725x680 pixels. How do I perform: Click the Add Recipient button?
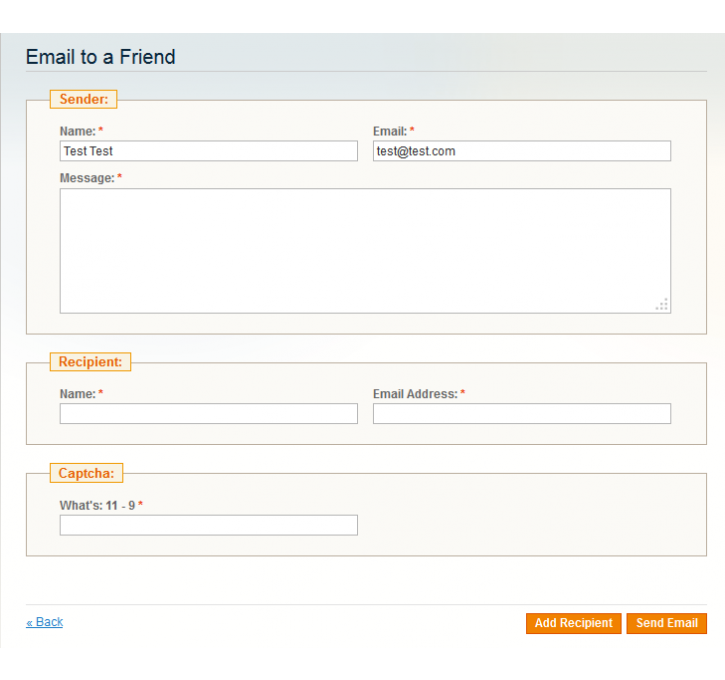574,623
